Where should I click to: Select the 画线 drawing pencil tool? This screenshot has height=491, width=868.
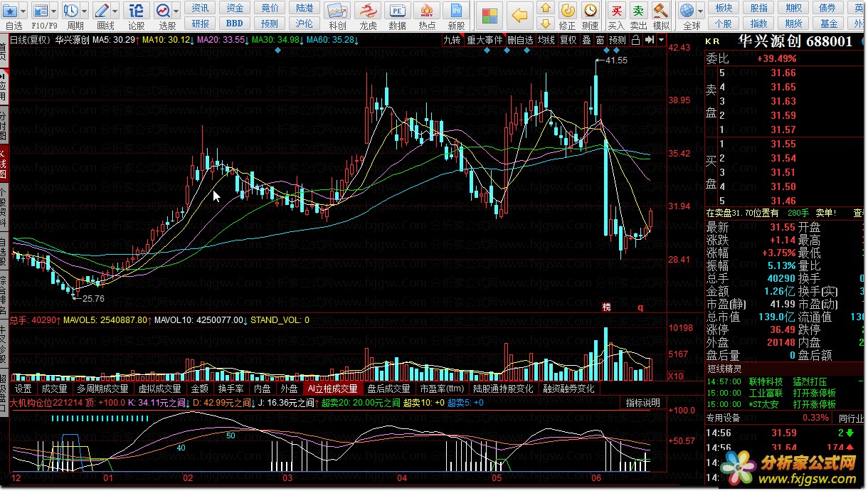tap(102, 11)
